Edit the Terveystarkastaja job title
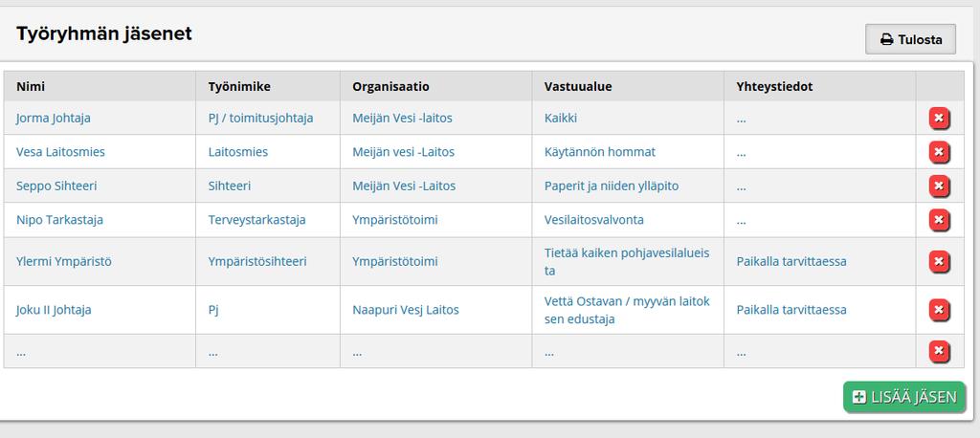 point(256,220)
